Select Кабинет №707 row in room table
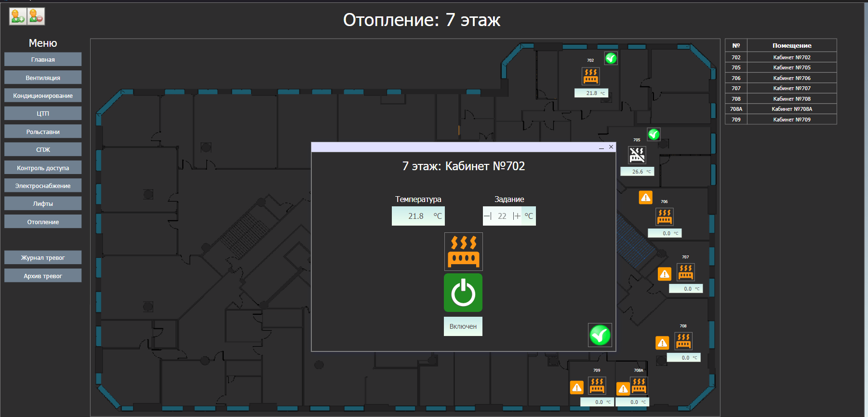This screenshot has width=868, height=417. tap(791, 88)
